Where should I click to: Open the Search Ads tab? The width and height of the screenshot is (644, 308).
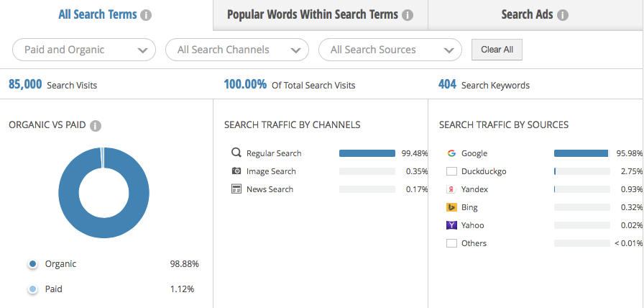[x=535, y=14]
